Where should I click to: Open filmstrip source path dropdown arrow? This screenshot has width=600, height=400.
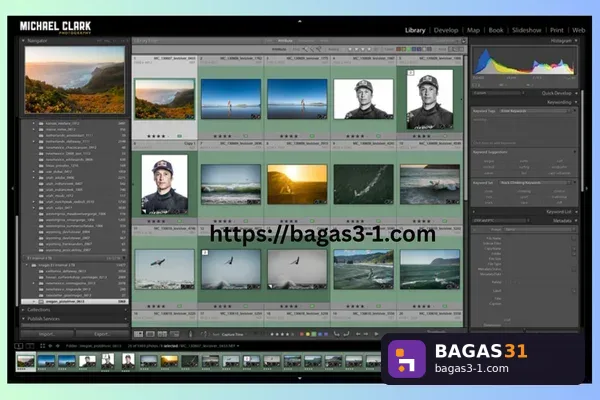pyautogui.click(x=238, y=346)
